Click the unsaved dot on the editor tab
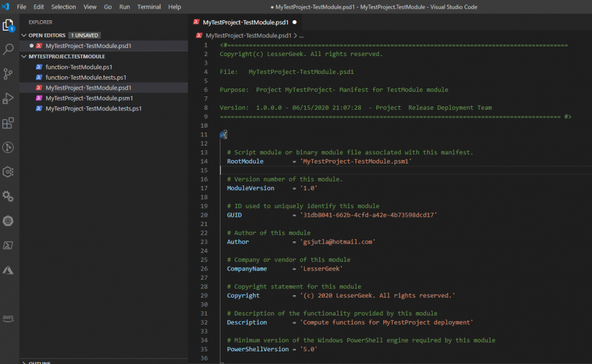 pyautogui.click(x=294, y=22)
